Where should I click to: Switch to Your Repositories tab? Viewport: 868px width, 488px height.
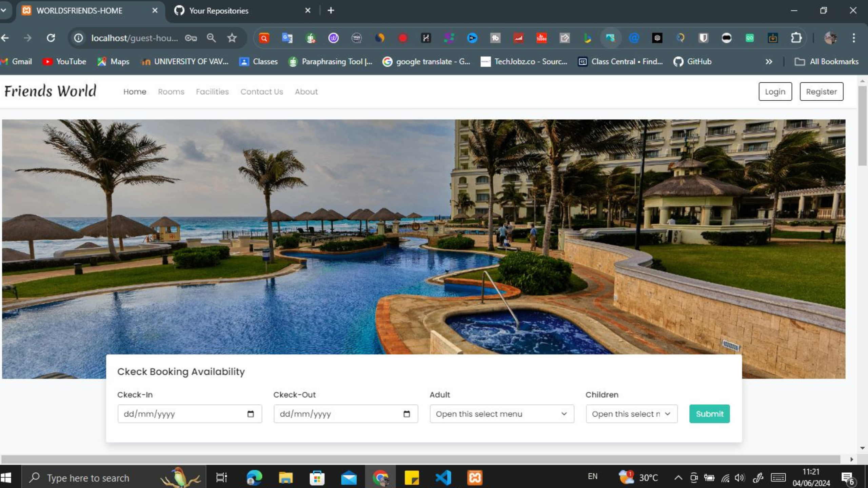(x=219, y=11)
